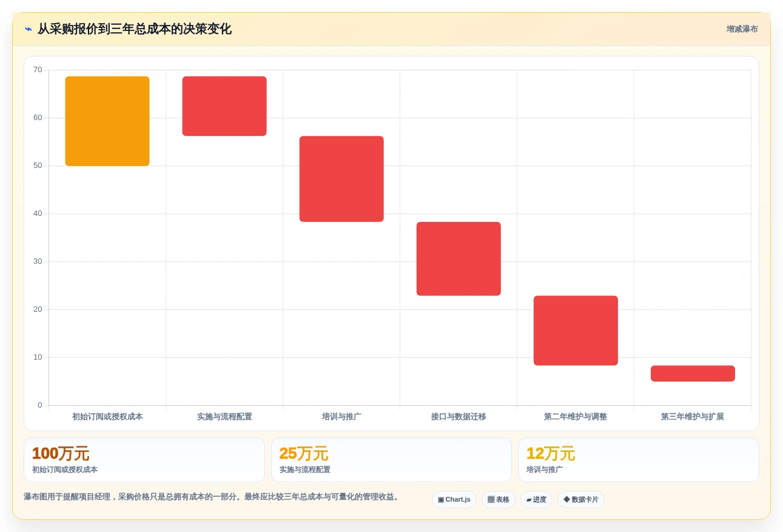Click the red 培训与推广 bar
The height and width of the screenshot is (532, 783).
(x=341, y=179)
